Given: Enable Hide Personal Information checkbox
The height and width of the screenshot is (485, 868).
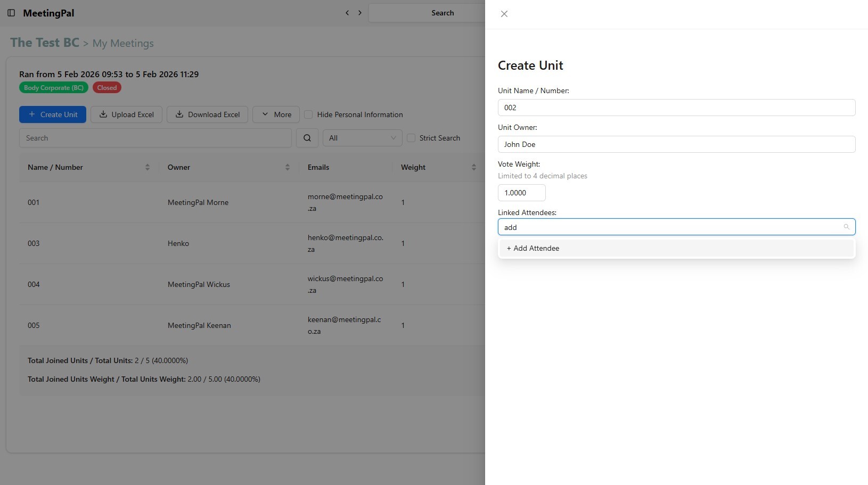Looking at the screenshot, I should pos(308,114).
